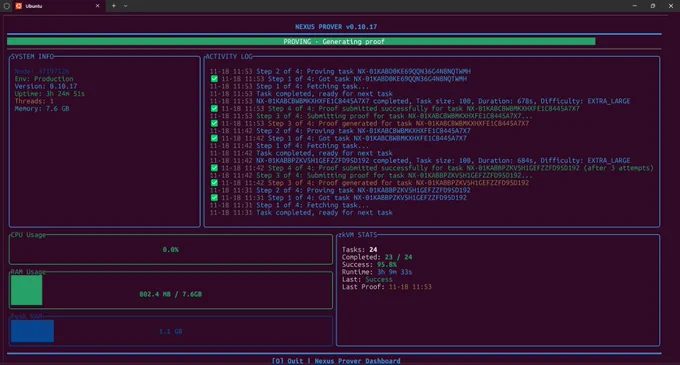This screenshot has height=365, width=680.
Task: Close the Ubuntu terminal tab
Action: pyautogui.click(x=97, y=6)
